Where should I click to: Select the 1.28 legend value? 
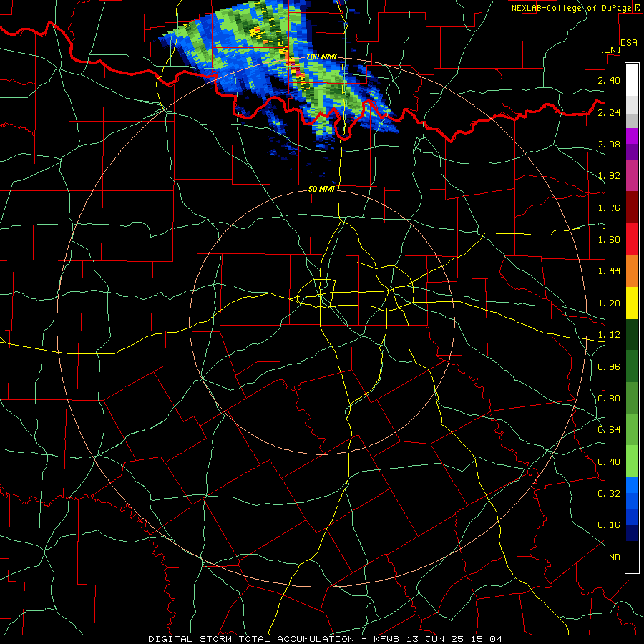[x=609, y=303]
